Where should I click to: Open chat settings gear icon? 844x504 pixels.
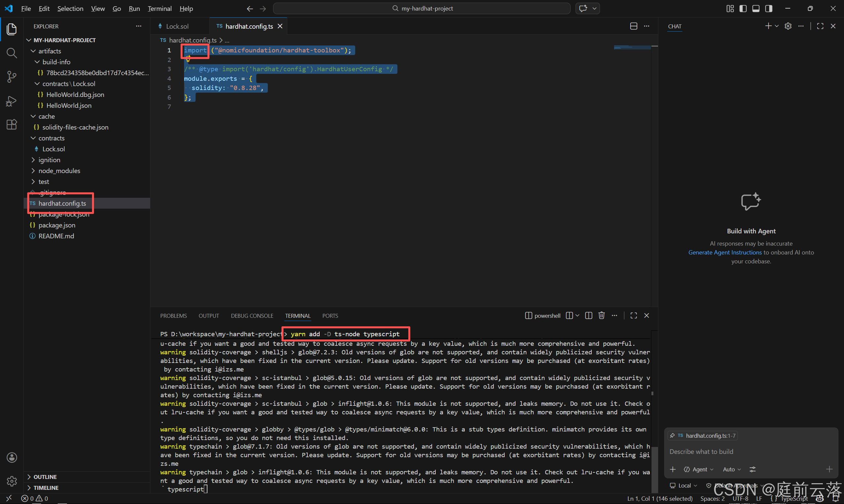(788, 26)
